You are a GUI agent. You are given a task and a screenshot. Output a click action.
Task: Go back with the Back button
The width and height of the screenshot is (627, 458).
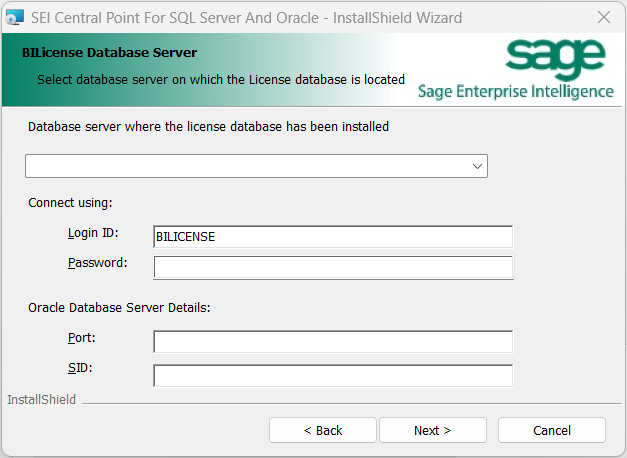click(323, 430)
